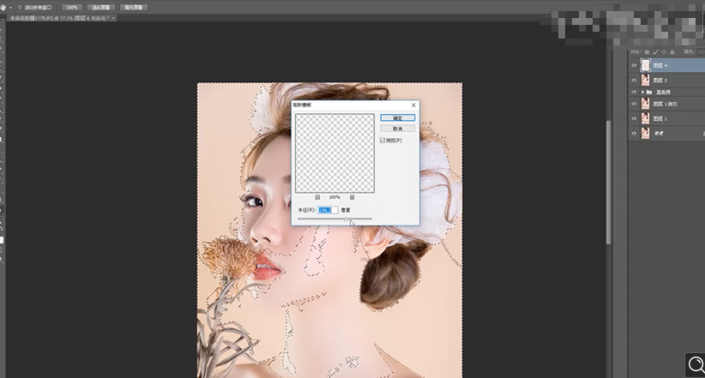
Task: Hide the 背景 layer via eye icon
Action: [x=634, y=133]
